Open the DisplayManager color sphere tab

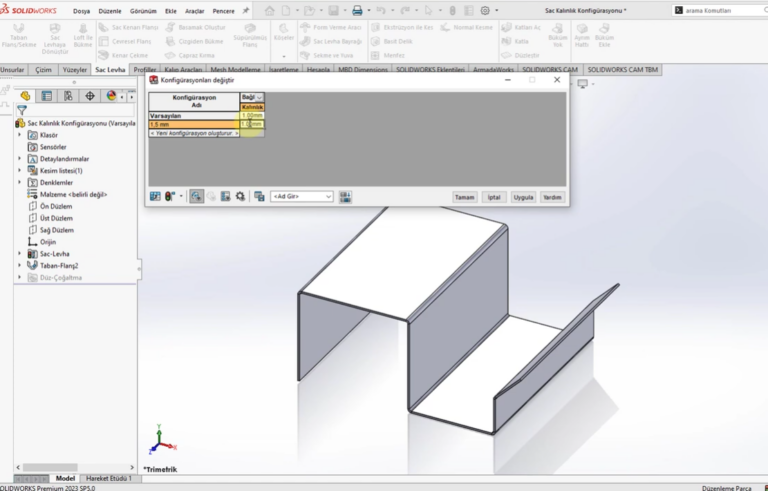coord(112,96)
